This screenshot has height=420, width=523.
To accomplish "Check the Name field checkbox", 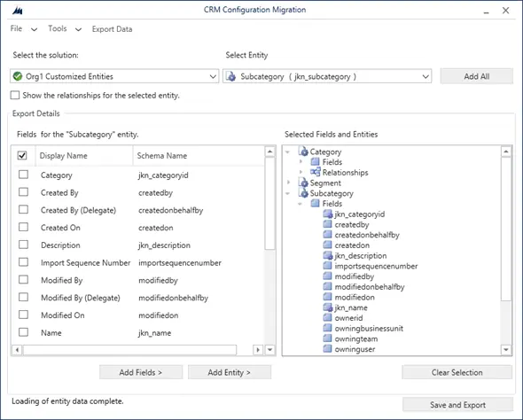I will coord(23,332).
